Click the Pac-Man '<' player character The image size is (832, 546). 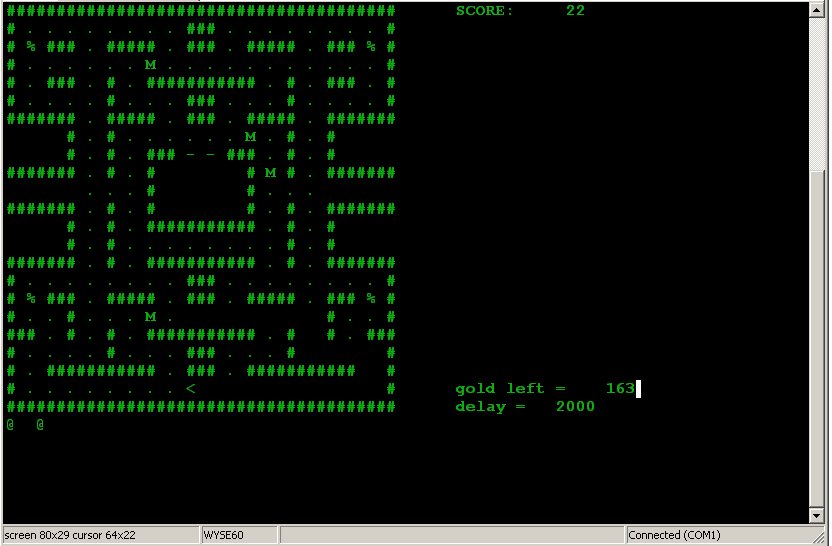click(190, 388)
